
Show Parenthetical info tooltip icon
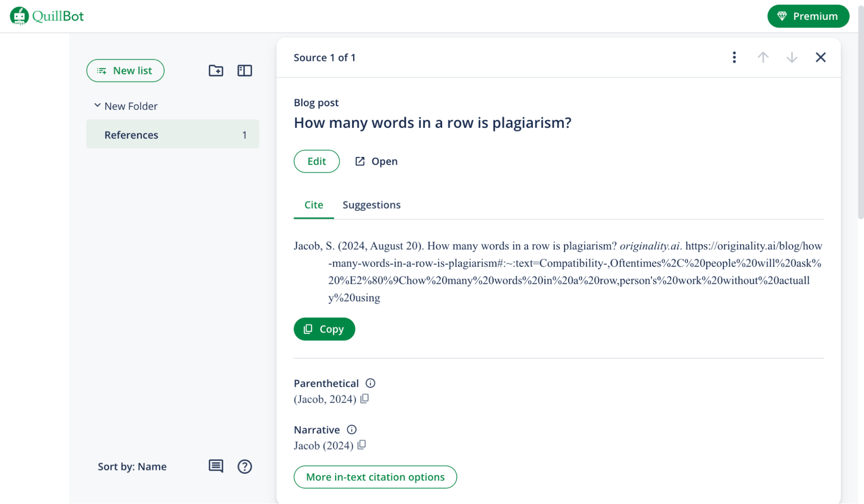(x=370, y=383)
